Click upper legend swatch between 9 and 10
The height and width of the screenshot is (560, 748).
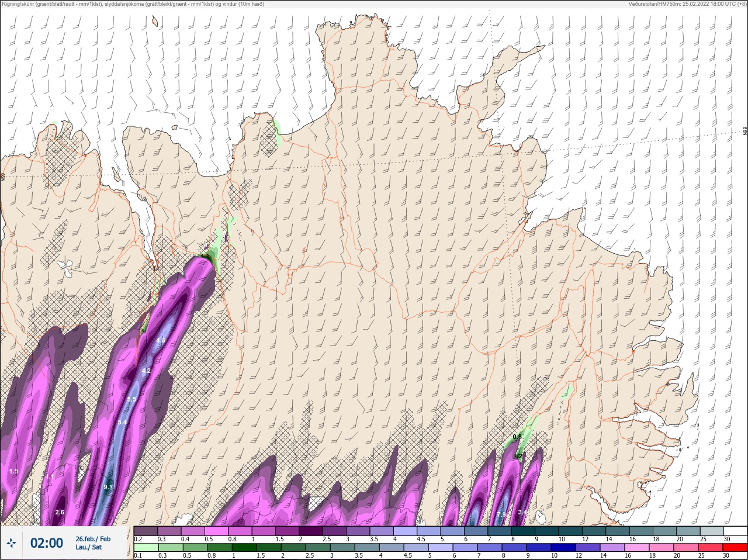point(547,531)
